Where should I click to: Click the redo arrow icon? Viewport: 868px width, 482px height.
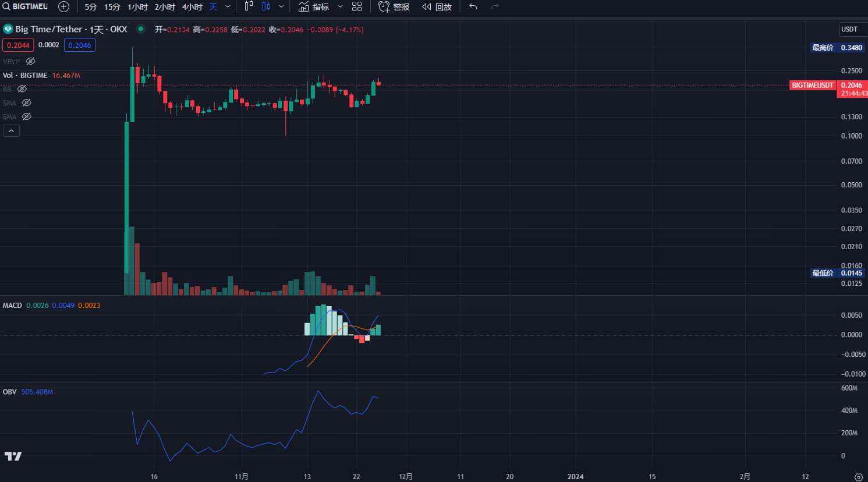[495, 6]
